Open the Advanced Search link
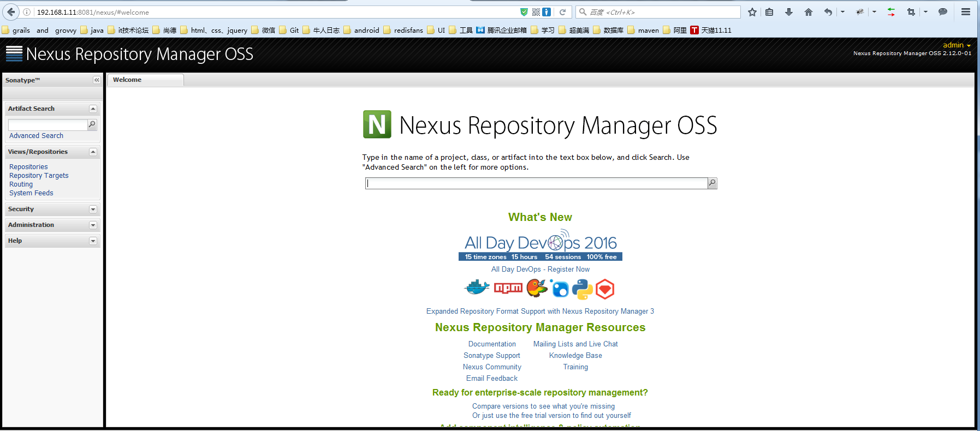 coord(36,136)
